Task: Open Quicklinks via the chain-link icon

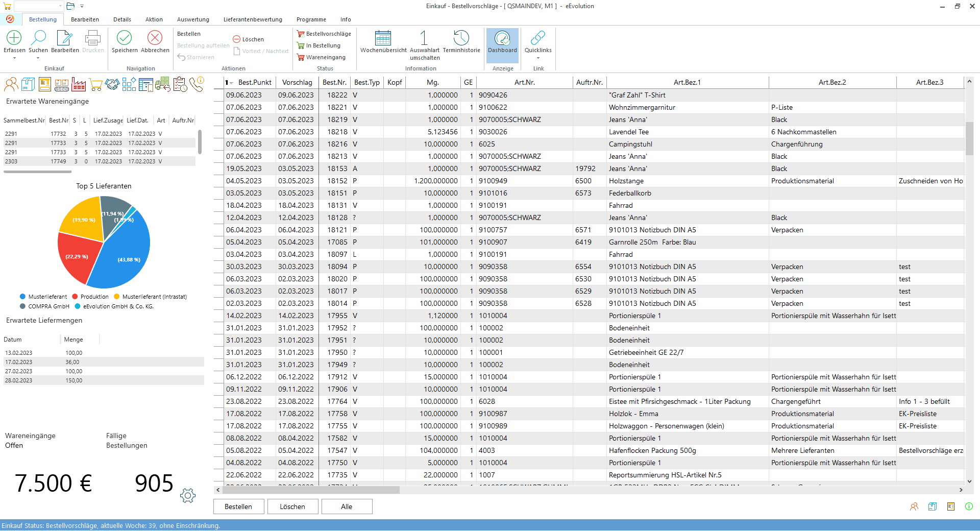Action: (x=537, y=38)
